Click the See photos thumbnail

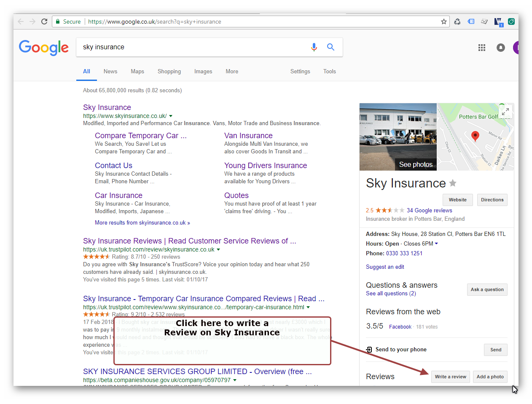[x=398, y=137]
